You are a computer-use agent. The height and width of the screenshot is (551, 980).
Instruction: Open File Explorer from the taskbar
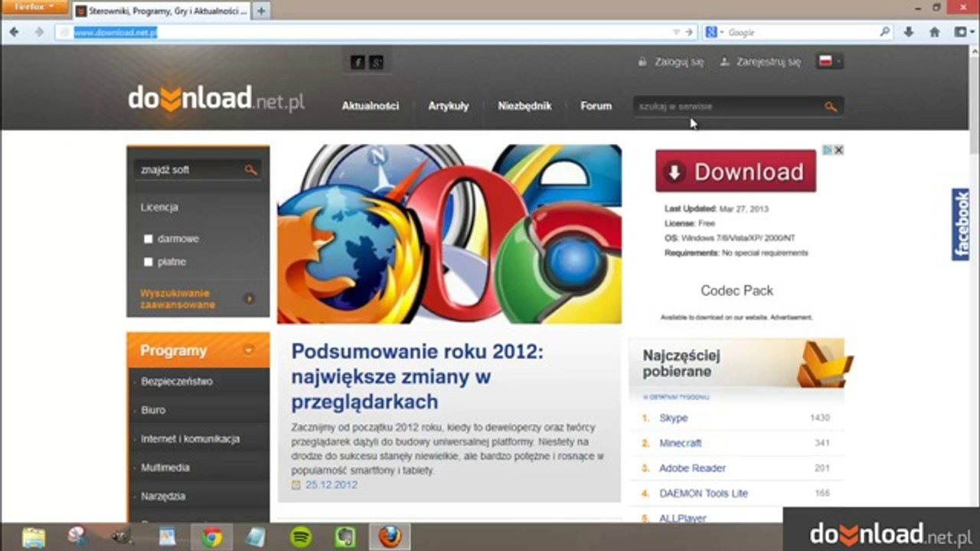pyautogui.click(x=34, y=537)
